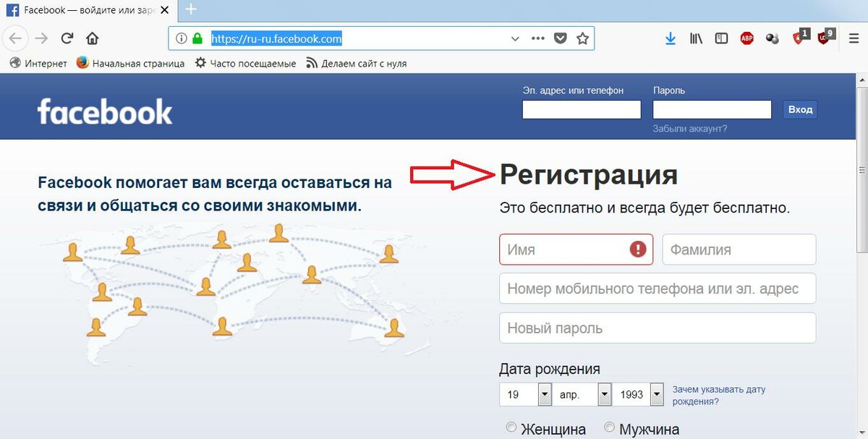Click the green padlock security icon

coord(197,38)
